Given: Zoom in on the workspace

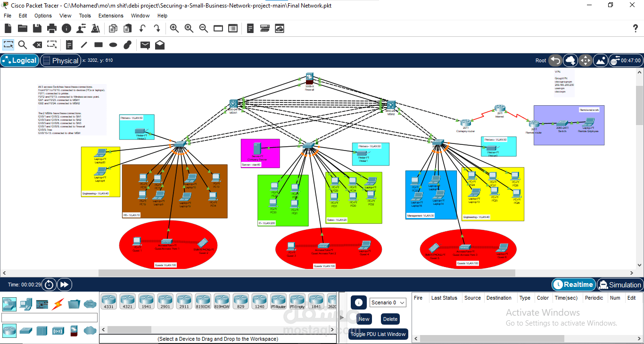Looking at the screenshot, I should [x=174, y=29].
